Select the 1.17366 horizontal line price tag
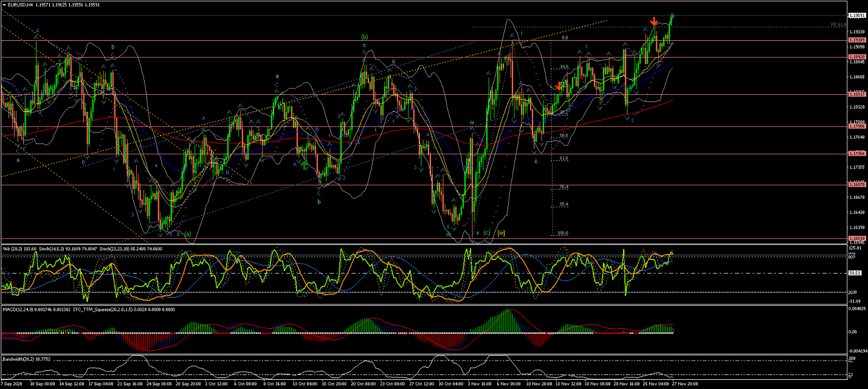 tap(857, 154)
